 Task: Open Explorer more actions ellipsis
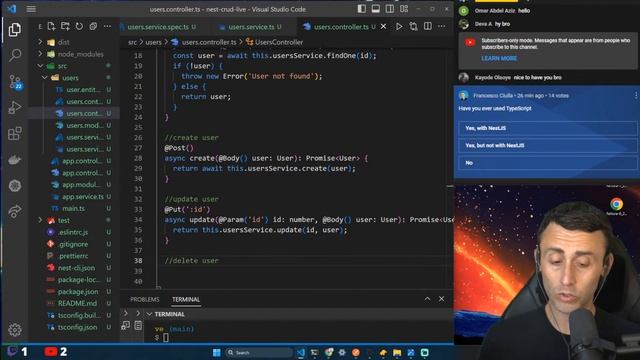point(107,26)
